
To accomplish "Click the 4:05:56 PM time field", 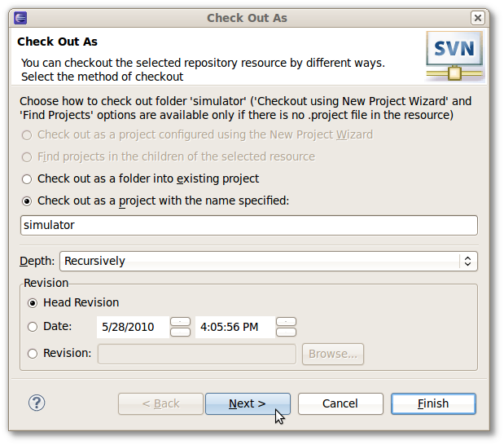I will [x=235, y=327].
